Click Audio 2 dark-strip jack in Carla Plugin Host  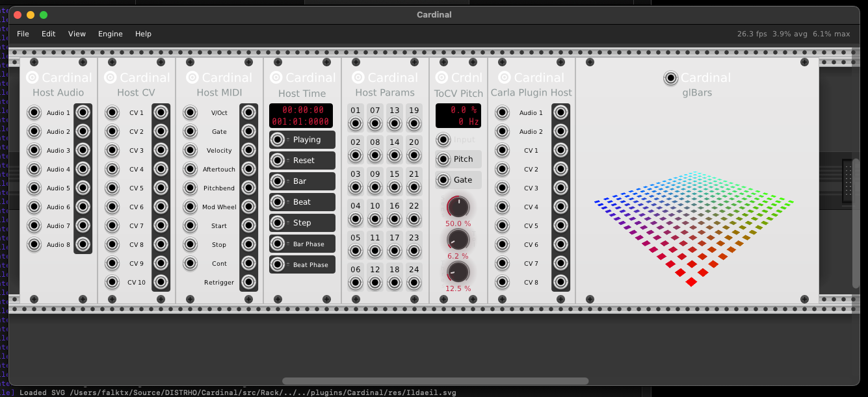pyautogui.click(x=560, y=131)
